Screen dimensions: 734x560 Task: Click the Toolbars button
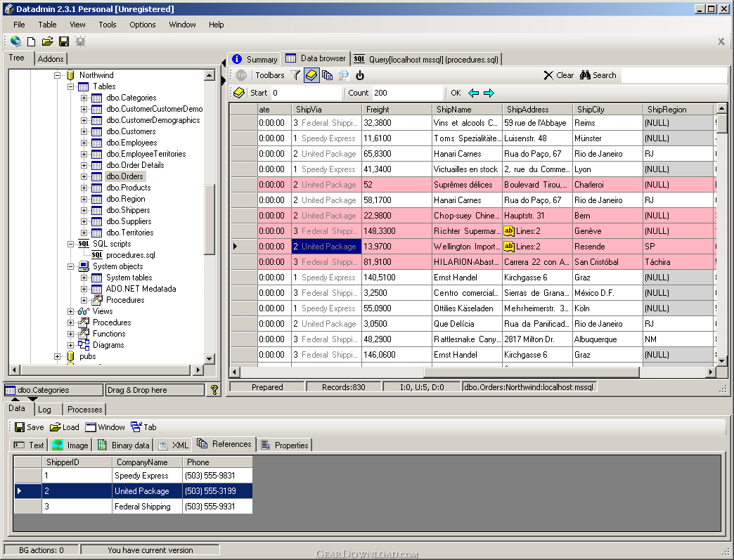(270, 75)
